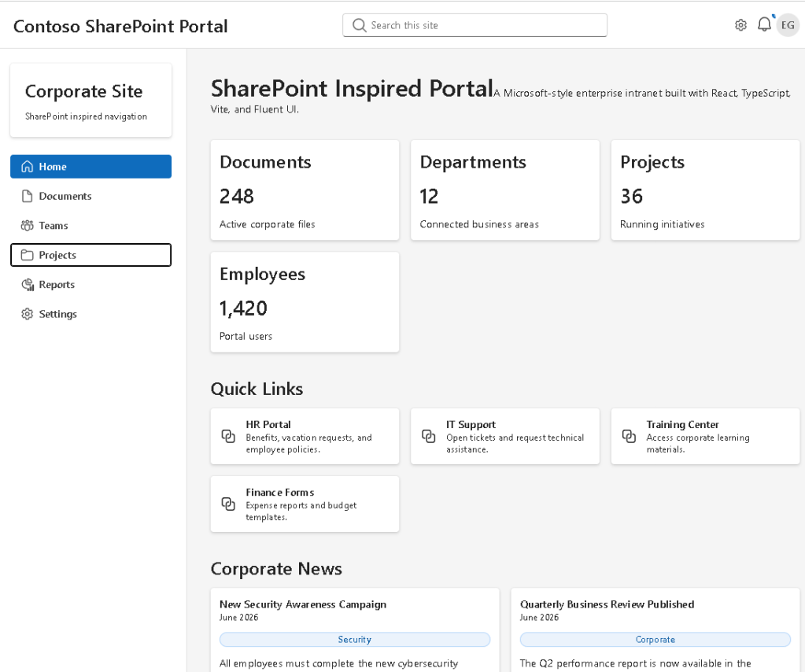This screenshot has width=805, height=672.
Task: Click the Finance Forms link icon
Action: coord(228,504)
